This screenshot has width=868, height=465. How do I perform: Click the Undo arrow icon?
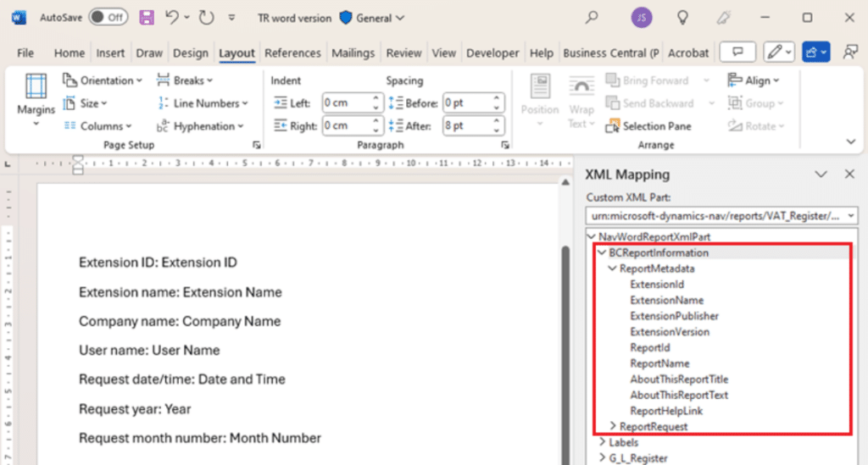point(172,17)
